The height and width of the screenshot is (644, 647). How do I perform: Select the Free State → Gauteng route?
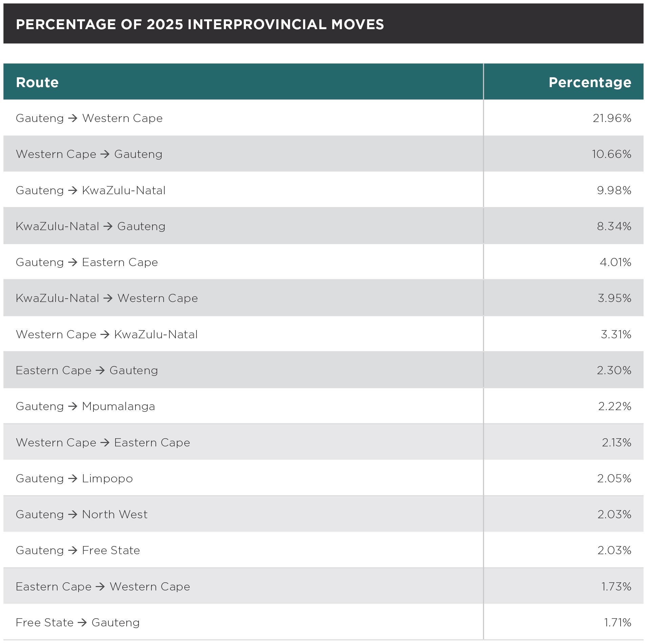tap(78, 622)
